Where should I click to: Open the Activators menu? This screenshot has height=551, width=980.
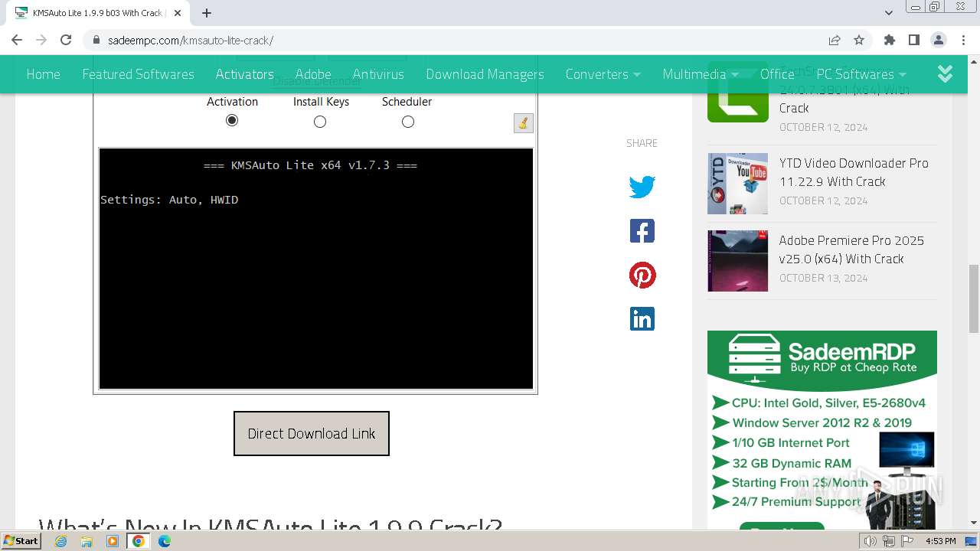pos(244,74)
